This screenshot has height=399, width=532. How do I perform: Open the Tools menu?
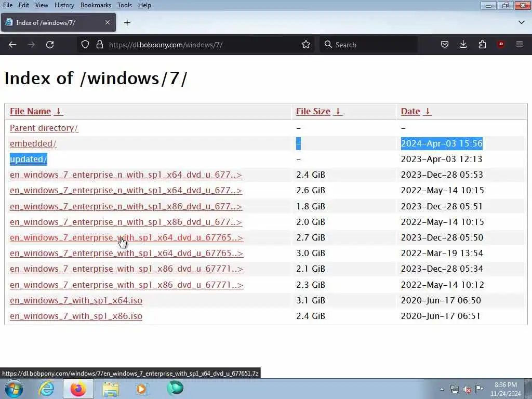pyautogui.click(x=125, y=5)
